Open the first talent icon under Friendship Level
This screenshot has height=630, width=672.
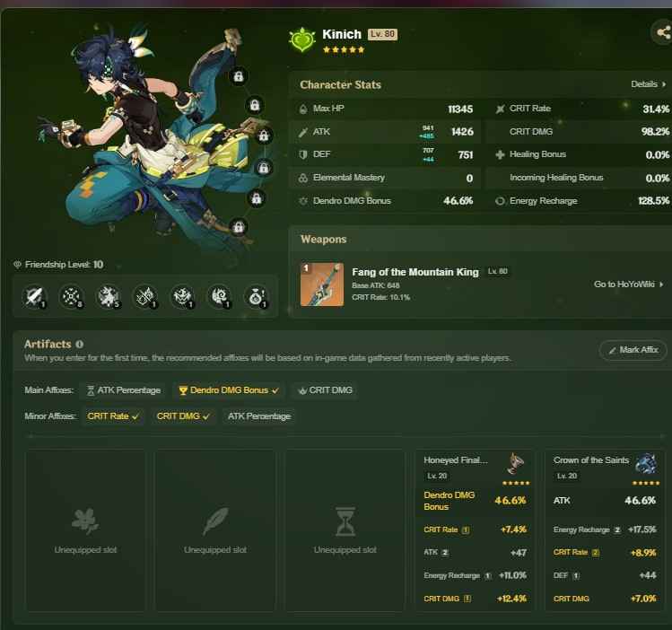click(34, 296)
